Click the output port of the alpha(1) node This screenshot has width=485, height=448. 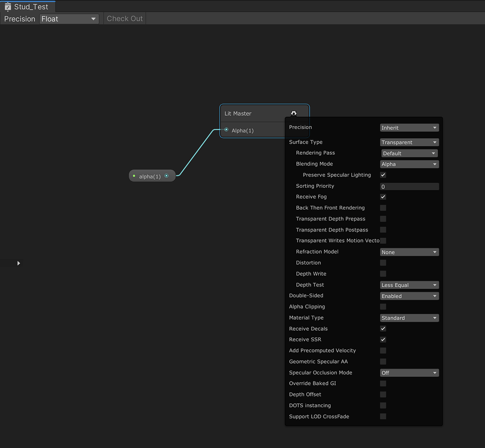pyautogui.click(x=167, y=175)
